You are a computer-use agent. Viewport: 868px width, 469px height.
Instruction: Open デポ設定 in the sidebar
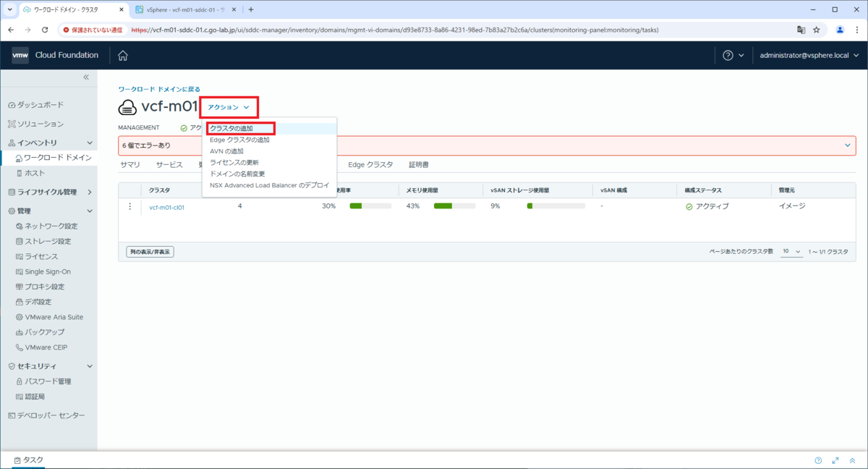tap(34, 302)
